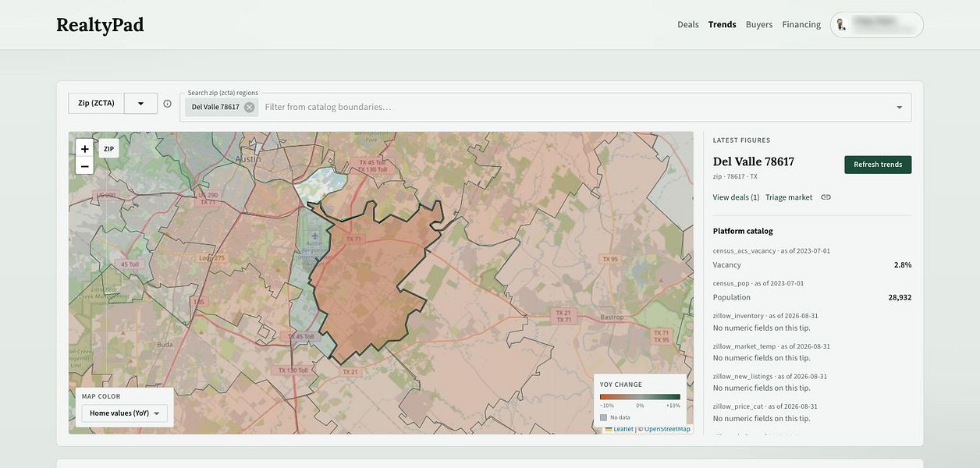Copy market link via the chain icon
Image resolution: width=980 pixels, height=468 pixels.
pyautogui.click(x=826, y=197)
